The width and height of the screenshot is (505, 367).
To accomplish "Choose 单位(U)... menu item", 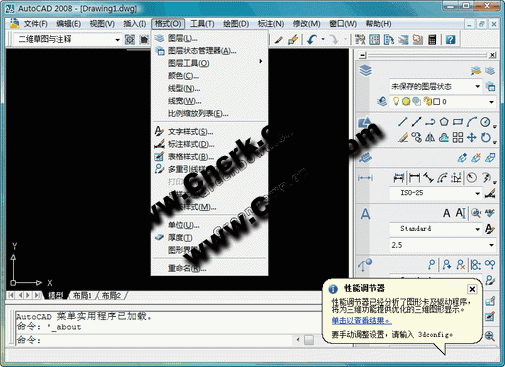I will tap(210, 225).
